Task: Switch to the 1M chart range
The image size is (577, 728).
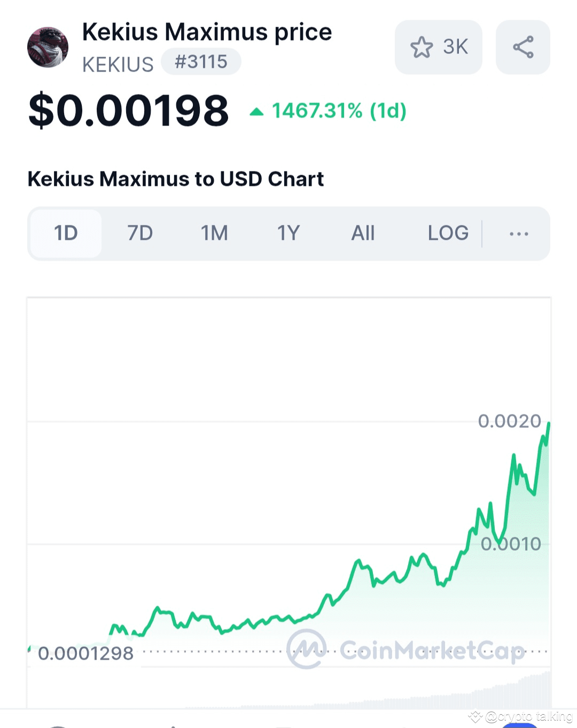Action: click(214, 233)
